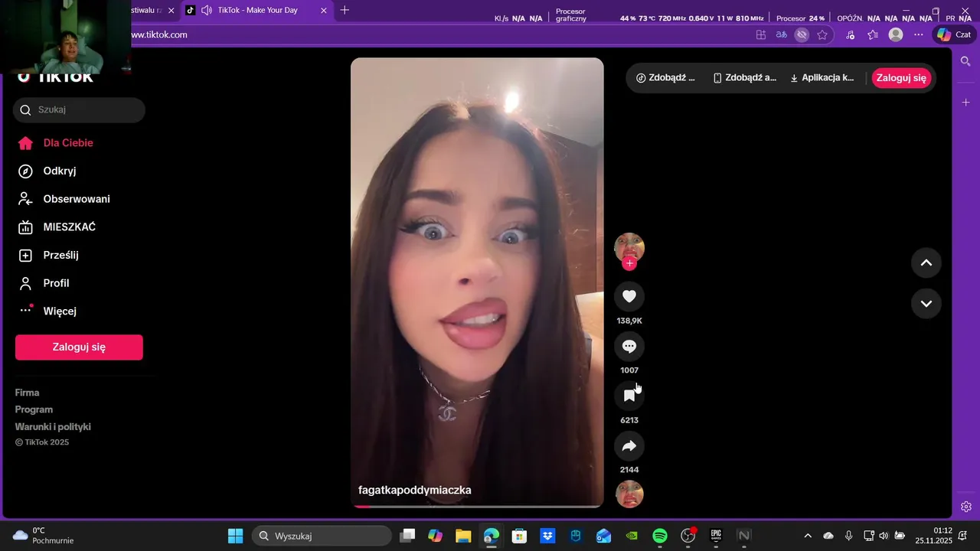Open Edge settings three-dots menu

(919, 34)
